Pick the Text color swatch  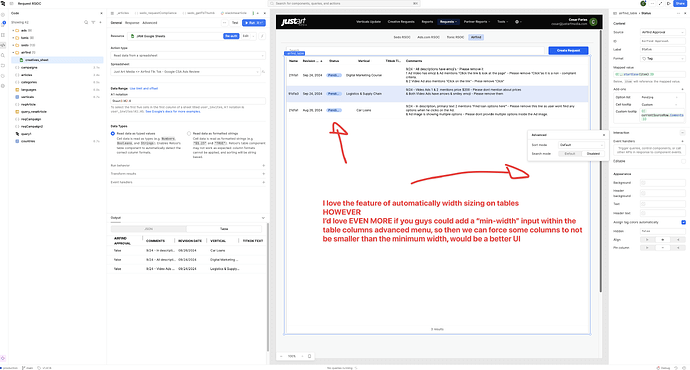[643, 204]
